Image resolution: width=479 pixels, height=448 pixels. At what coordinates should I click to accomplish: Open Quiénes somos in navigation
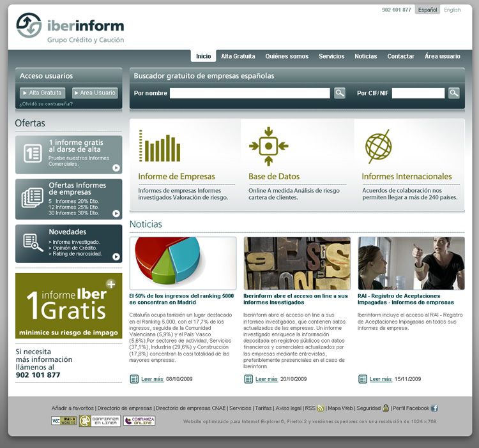[x=287, y=56]
